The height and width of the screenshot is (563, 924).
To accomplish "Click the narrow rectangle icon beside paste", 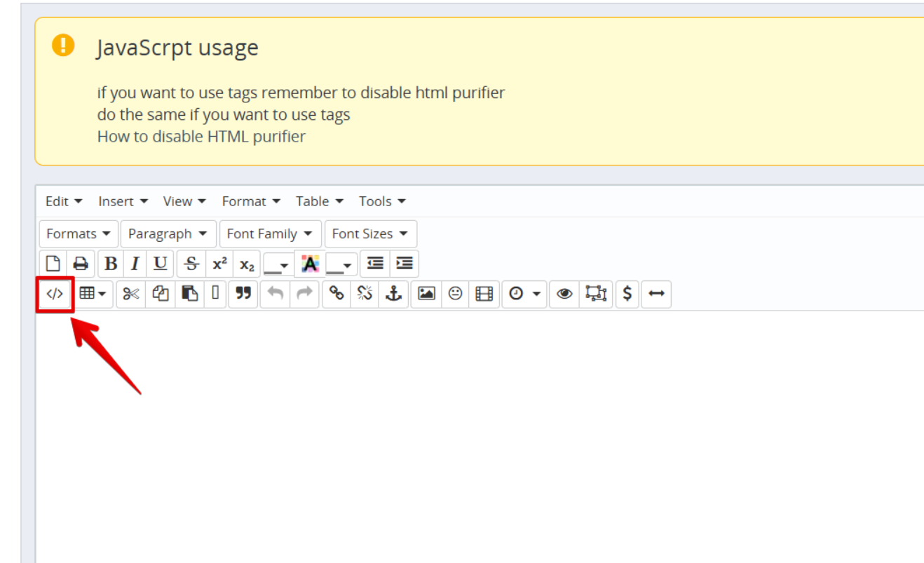I will pyautogui.click(x=215, y=294).
